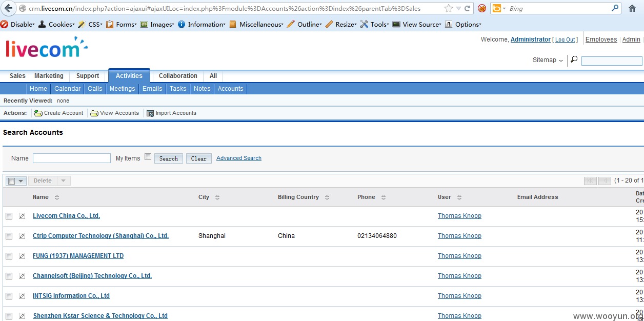
Task: Click the Clear button
Action: tap(199, 158)
